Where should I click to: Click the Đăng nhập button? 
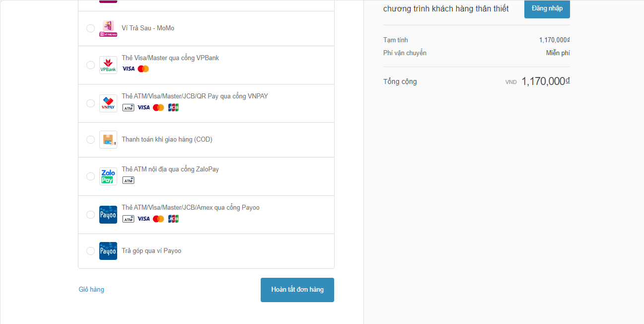(x=547, y=8)
